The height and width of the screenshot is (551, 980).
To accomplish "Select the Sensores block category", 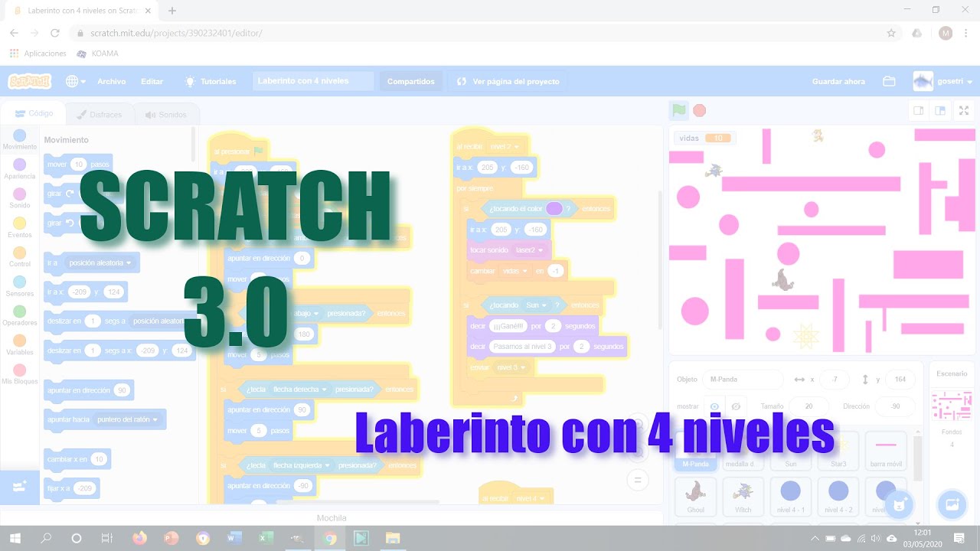I will pyautogui.click(x=19, y=286).
